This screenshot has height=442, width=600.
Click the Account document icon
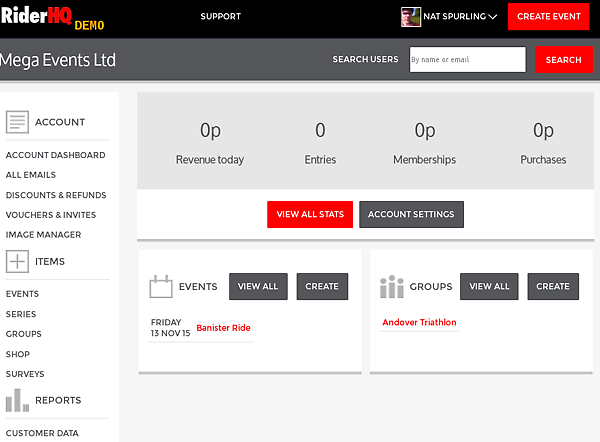[17, 122]
